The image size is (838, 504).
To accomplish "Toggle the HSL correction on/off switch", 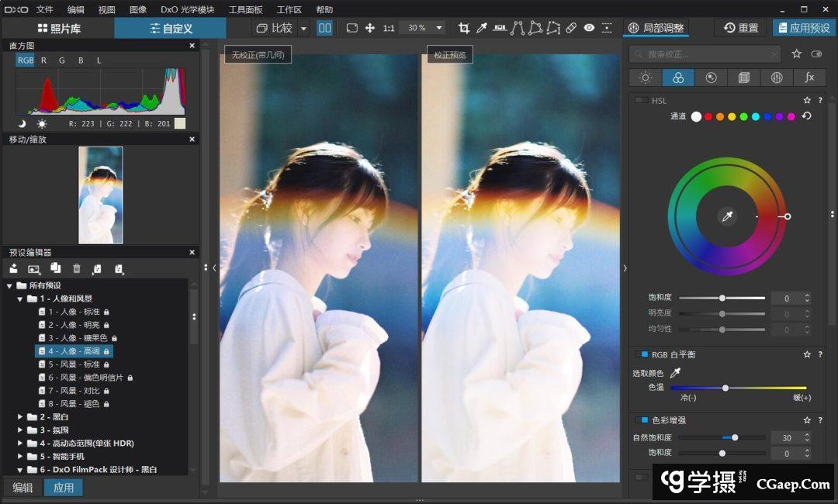I will 642,100.
